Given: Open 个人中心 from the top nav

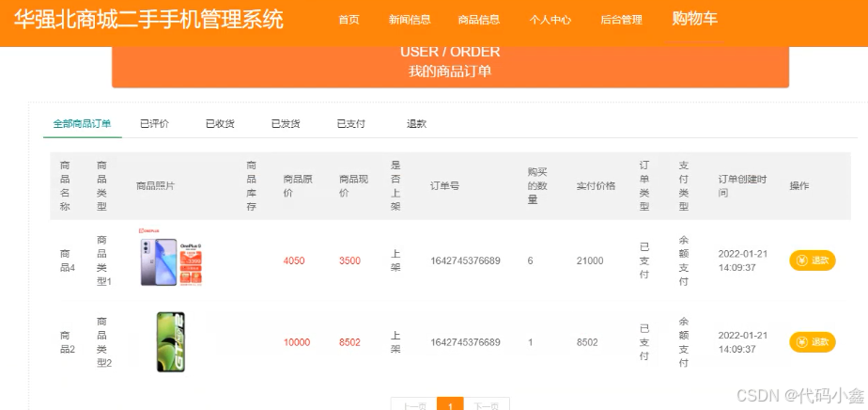Looking at the screenshot, I should 550,20.
